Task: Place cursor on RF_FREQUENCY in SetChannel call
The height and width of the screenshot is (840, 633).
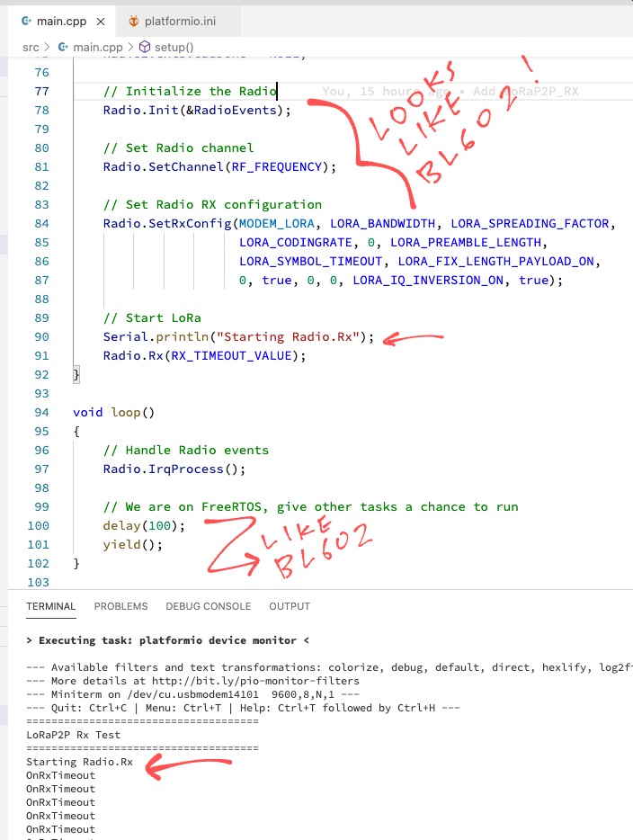Action: (283, 167)
